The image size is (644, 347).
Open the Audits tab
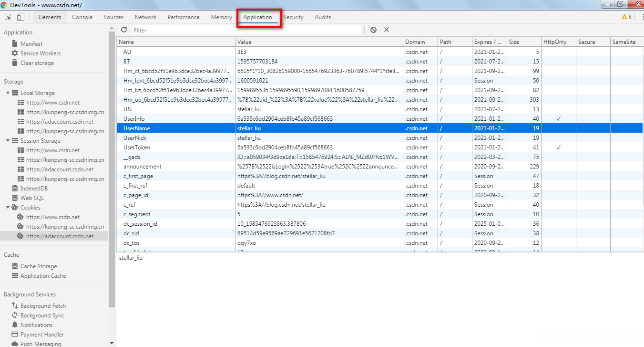tap(323, 17)
